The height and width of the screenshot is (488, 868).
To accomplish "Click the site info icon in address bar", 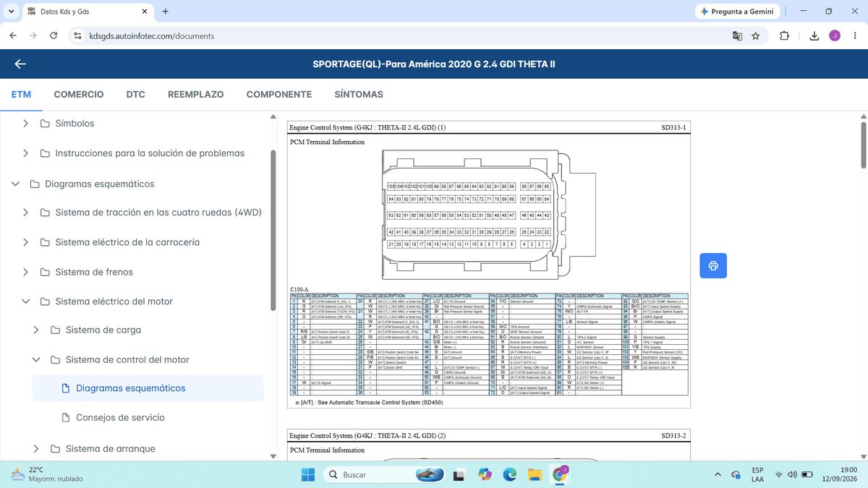I will [x=78, y=36].
